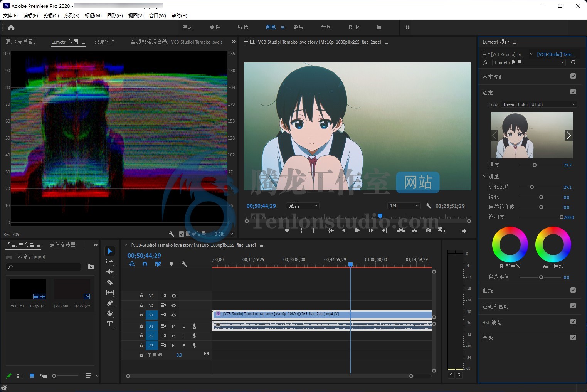Screen dimensions: 587x392
Task: Open playback resolution 1/4 dropdown
Action: [404, 206]
